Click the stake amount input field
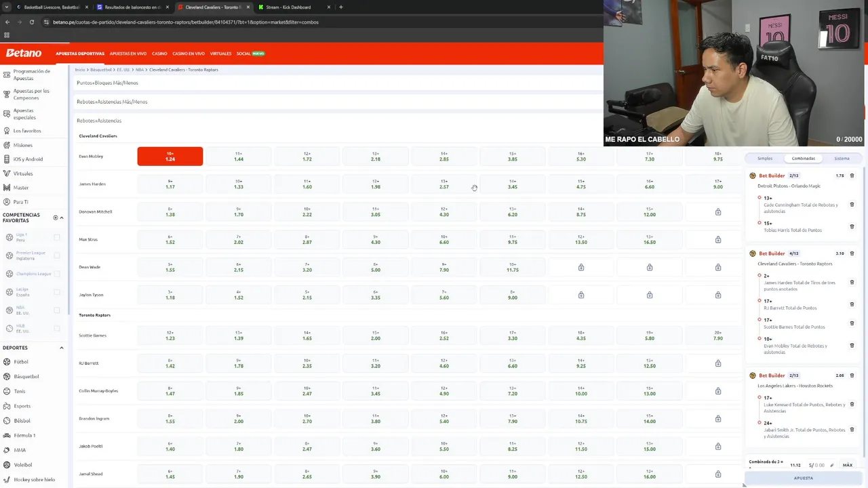Image resolution: width=868 pixels, height=488 pixels. 817,466
